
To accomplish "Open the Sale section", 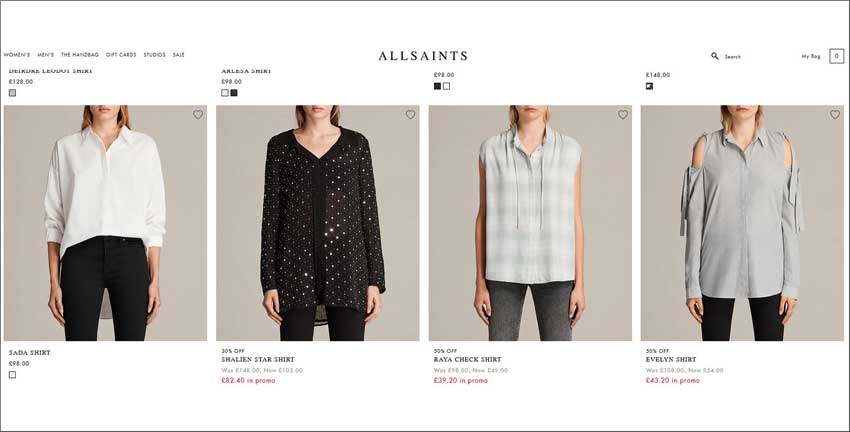I will point(179,55).
